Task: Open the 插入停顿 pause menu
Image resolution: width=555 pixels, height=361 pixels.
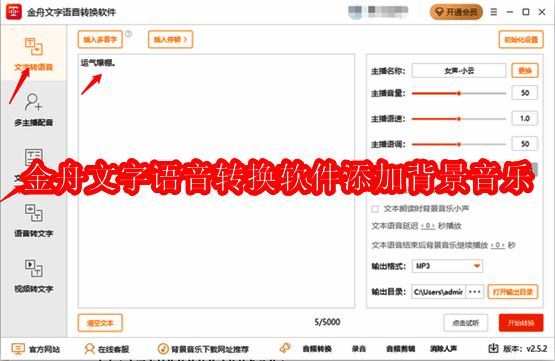Action: click(x=170, y=39)
